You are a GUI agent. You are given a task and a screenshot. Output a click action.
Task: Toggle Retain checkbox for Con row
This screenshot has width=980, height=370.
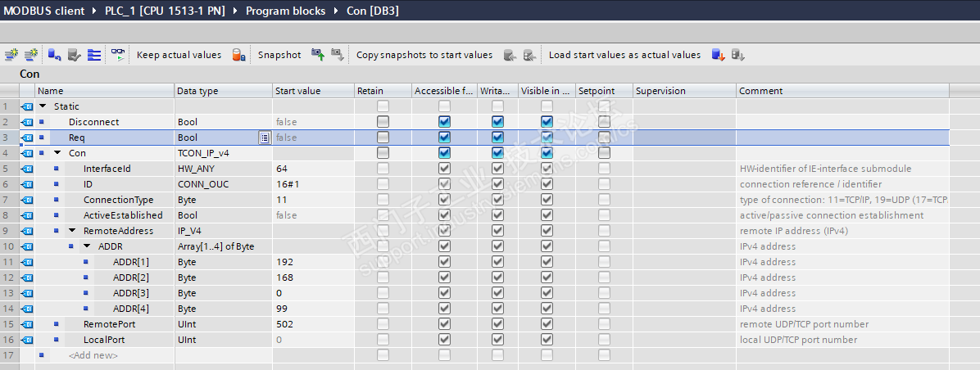pos(383,153)
